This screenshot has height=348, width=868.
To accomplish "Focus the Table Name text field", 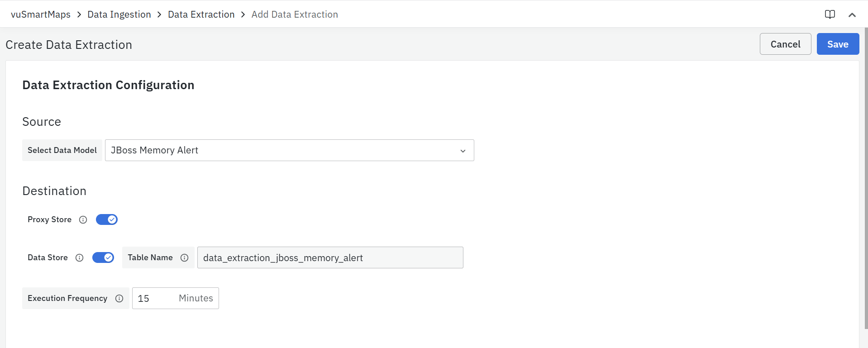I will [330, 257].
